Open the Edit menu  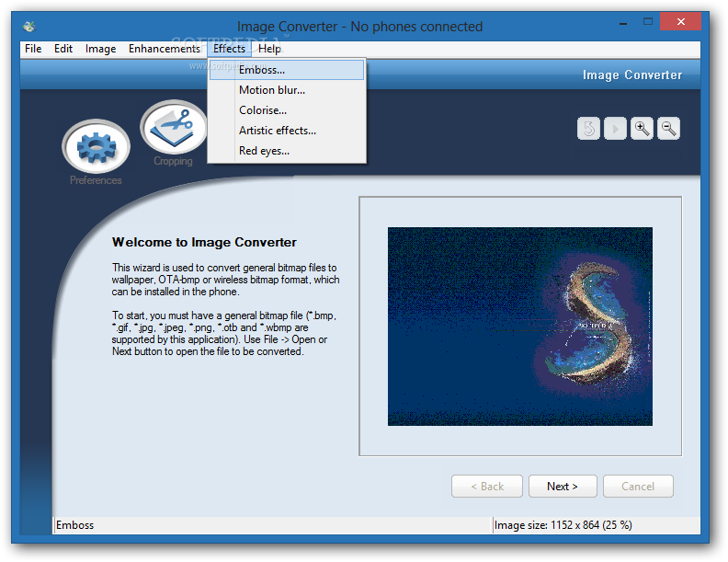click(63, 49)
